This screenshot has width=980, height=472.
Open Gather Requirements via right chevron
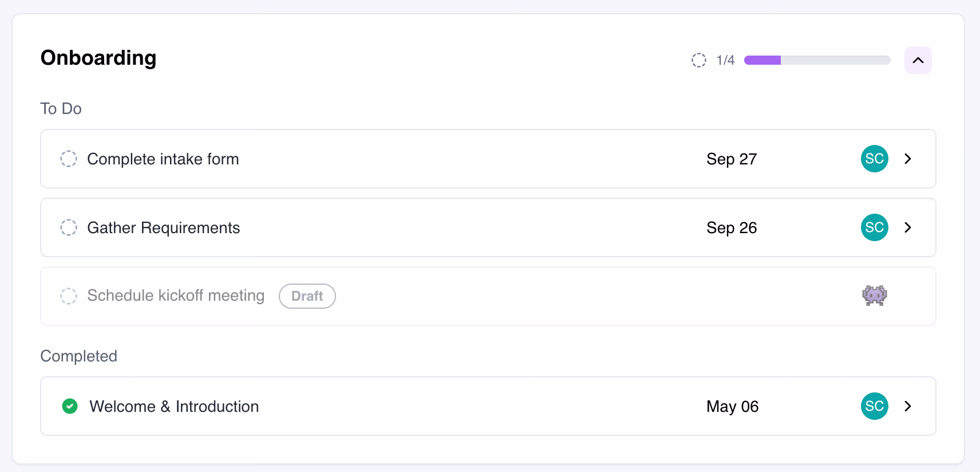click(908, 227)
